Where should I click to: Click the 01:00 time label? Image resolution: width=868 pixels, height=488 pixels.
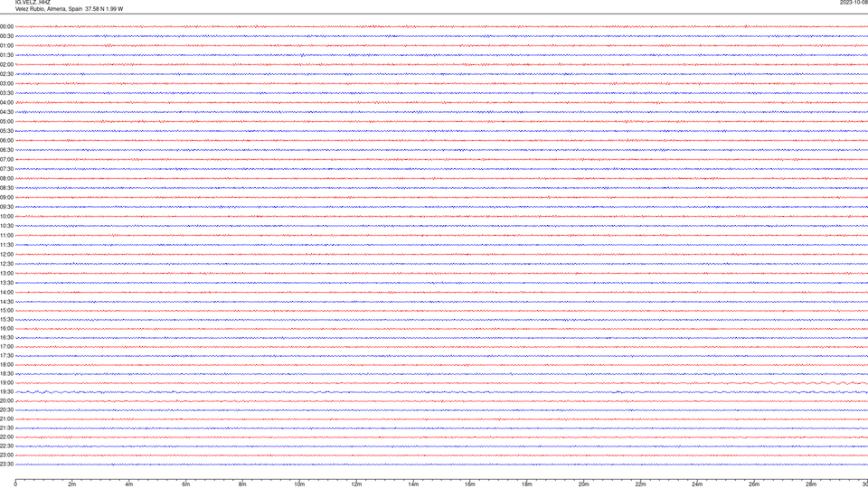coord(6,45)
